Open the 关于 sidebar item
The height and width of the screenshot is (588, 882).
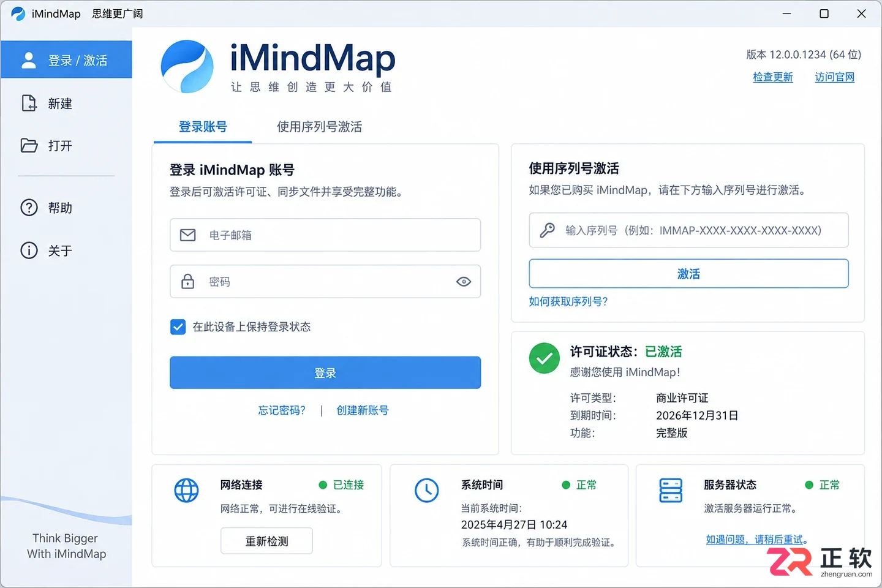tap(60, 251)
